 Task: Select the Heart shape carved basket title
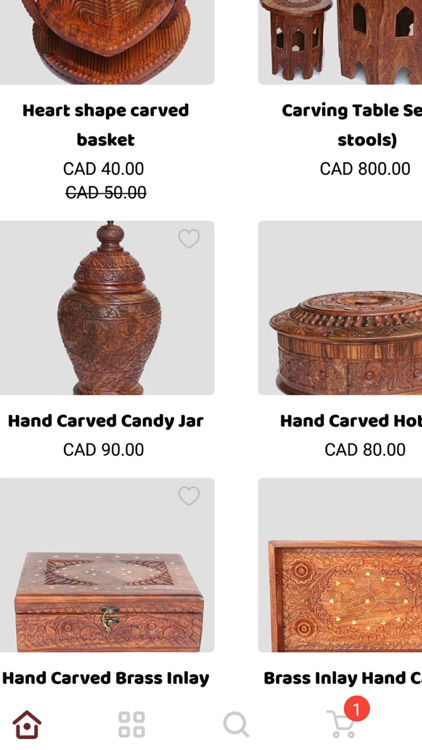pyautogui.click(x=106, y=125)
